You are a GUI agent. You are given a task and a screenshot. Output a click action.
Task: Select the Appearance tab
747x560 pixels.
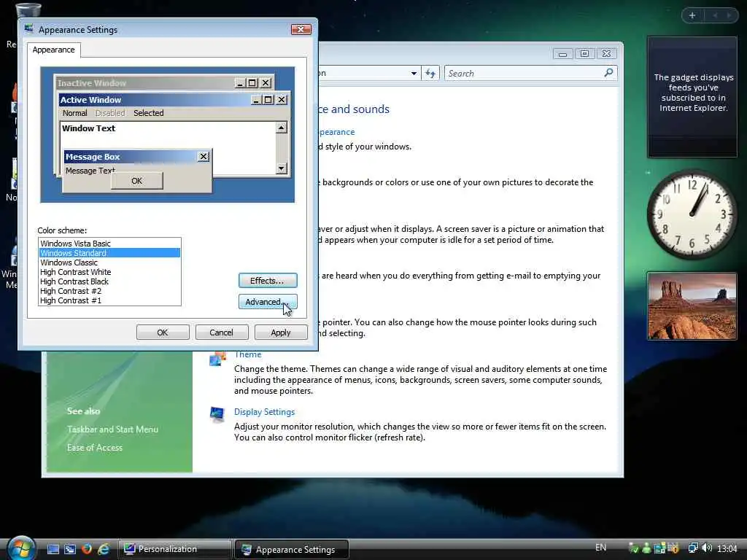click(x=54, y=50)
